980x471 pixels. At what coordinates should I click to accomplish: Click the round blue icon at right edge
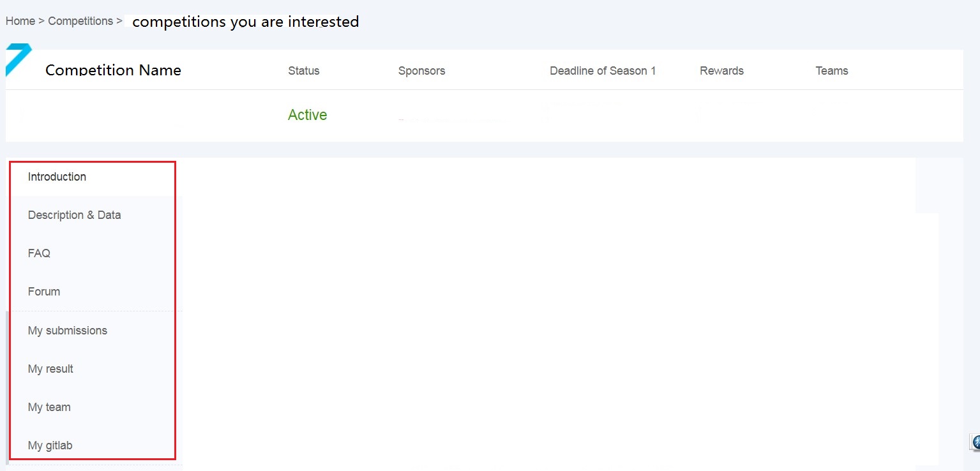pos(976,442)
